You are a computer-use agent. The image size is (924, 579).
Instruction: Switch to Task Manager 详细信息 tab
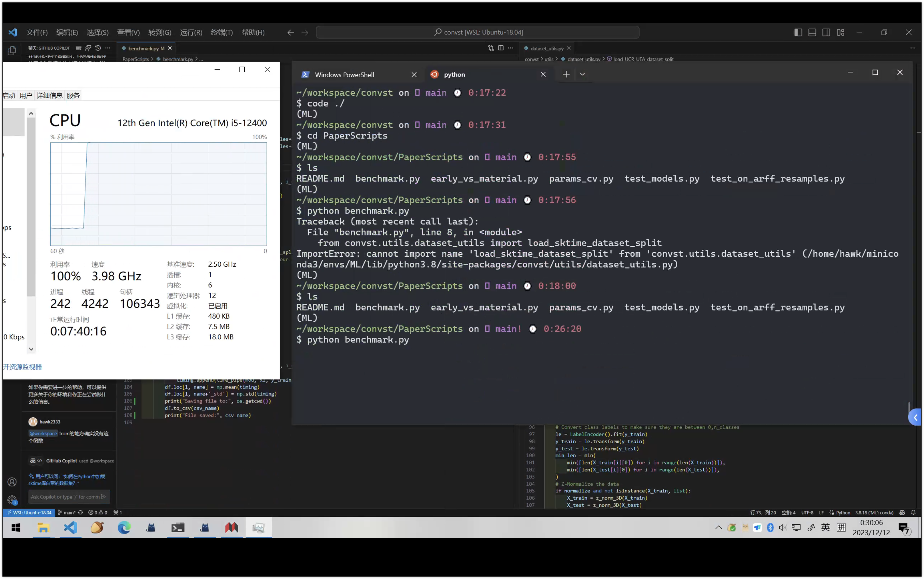click(x=50, y=95)
